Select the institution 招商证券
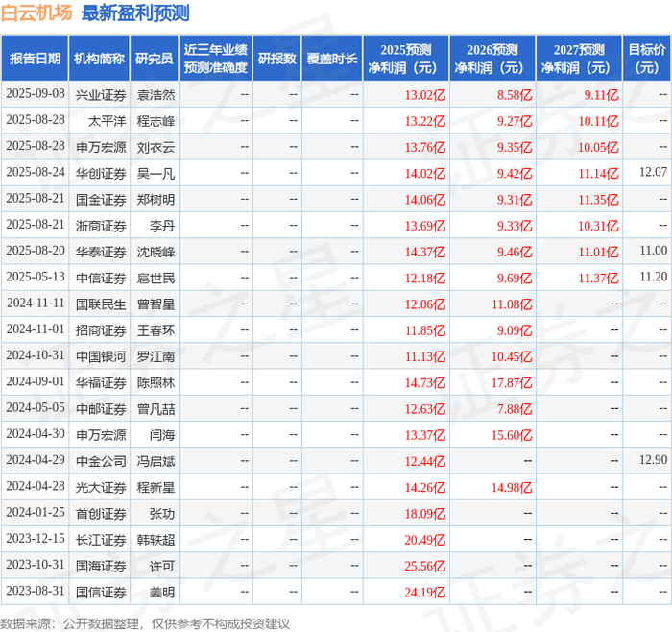Viewport: 672px width, 632px height. [x=101, y=330]
